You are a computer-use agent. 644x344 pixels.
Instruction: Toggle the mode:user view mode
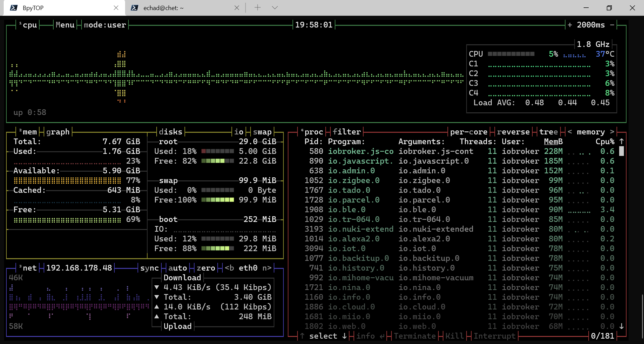105,25
